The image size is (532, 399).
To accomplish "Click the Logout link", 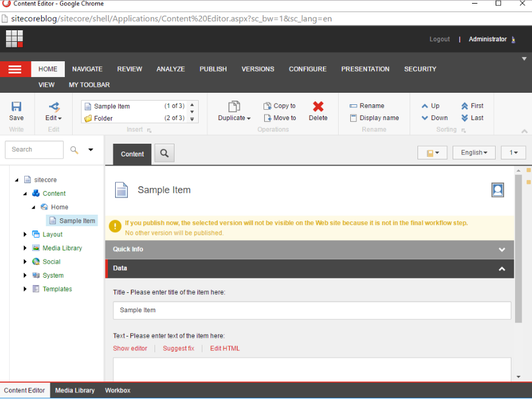I will pyautogui.click(x=439, y=39).
